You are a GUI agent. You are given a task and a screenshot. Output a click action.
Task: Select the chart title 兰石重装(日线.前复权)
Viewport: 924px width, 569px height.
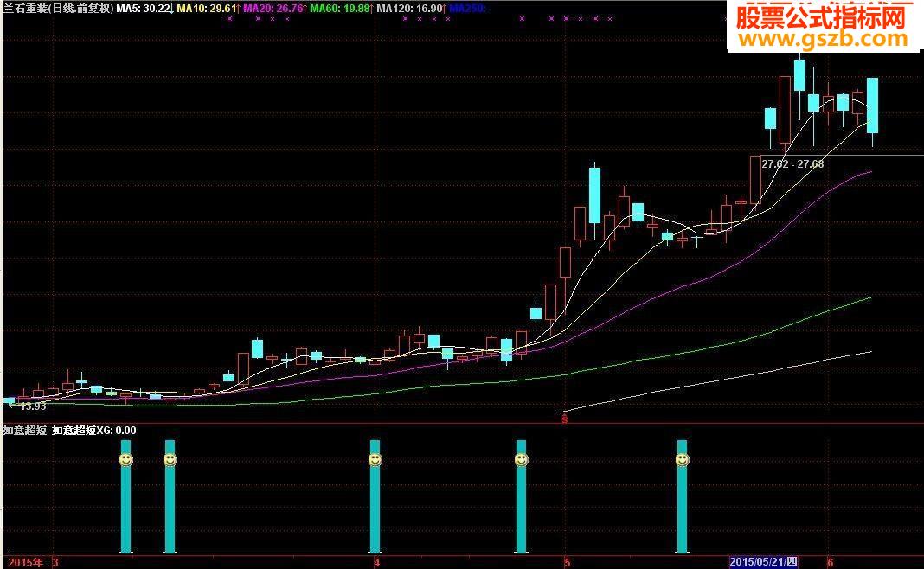coord(58,9)
